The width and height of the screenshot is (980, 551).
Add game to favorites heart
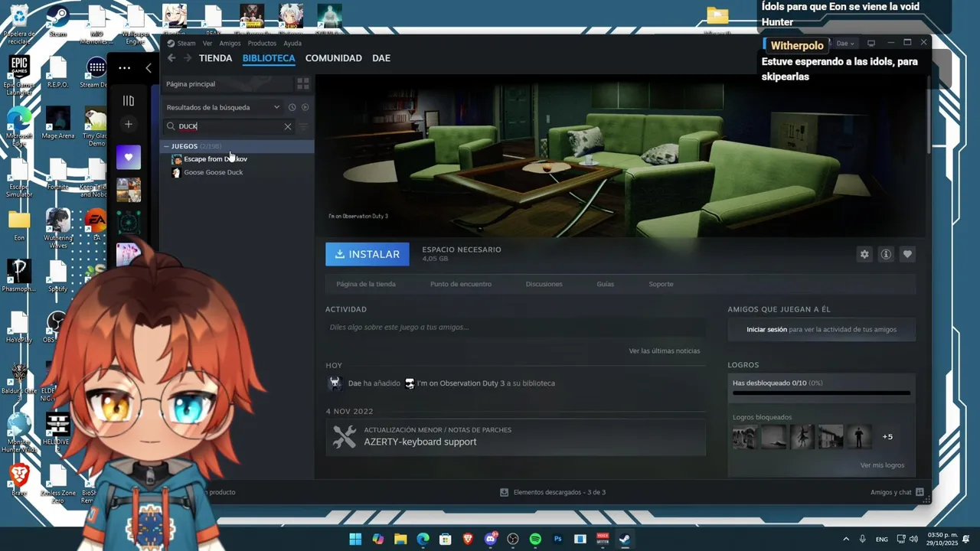[907, 254]
